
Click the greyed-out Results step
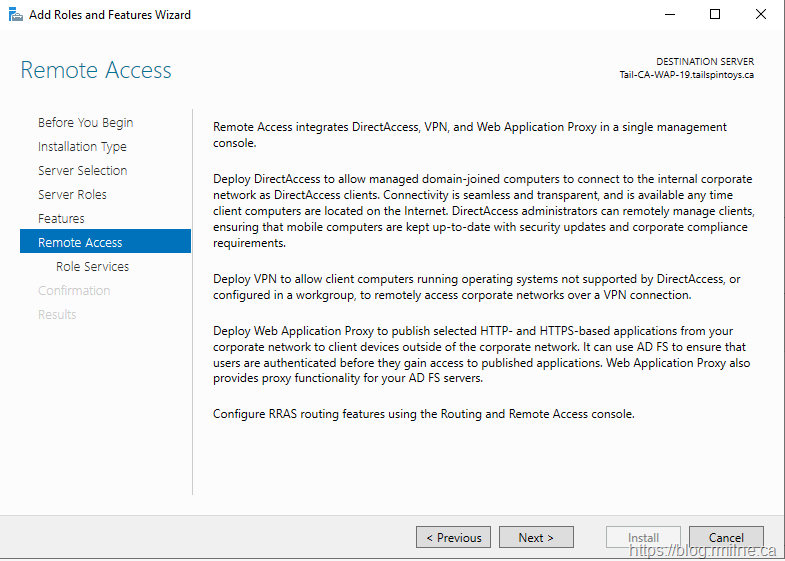pyautogui.click(x=57, y=315)
